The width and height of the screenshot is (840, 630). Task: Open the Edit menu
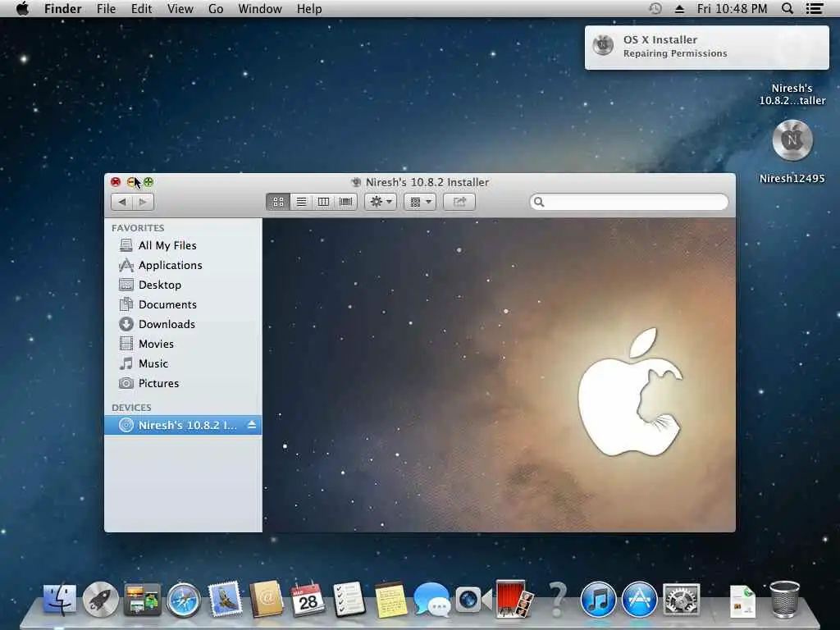pos(141,8)
